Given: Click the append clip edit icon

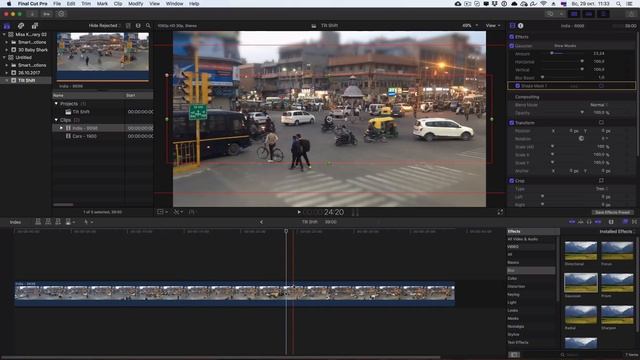Looking at the screenshot, I should point(58,222).
